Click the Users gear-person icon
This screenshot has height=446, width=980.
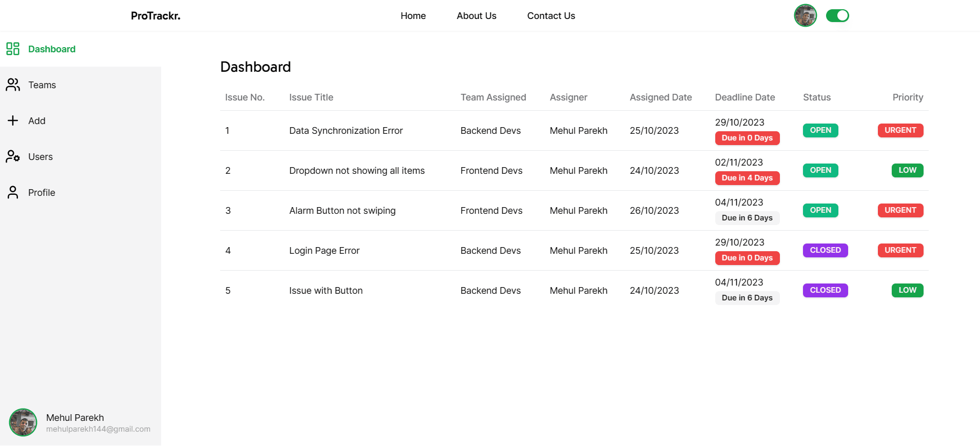pyautogui.click(x=13, y=156)
